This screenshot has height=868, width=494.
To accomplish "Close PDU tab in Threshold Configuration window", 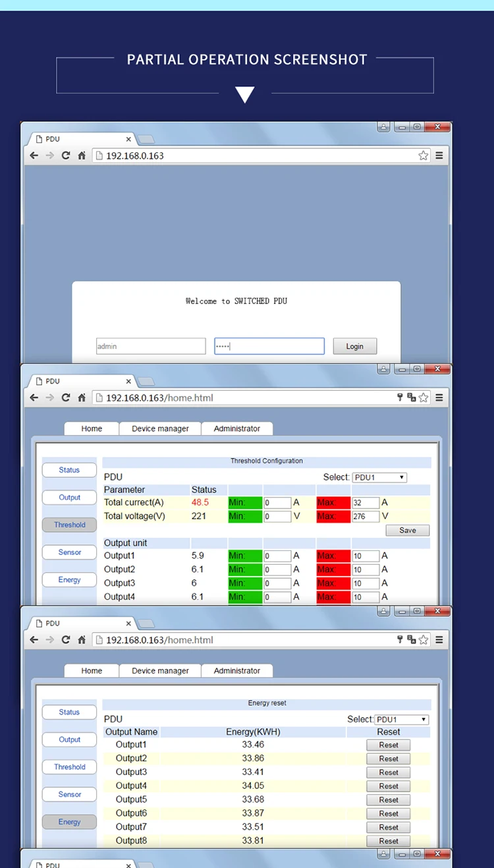I will coord(128,381).
